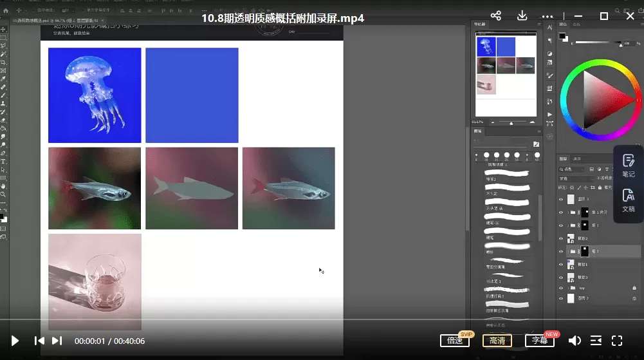The width and height of the screenshot is (644, 360).
Task: Skip to the next video
Action: 57,341
